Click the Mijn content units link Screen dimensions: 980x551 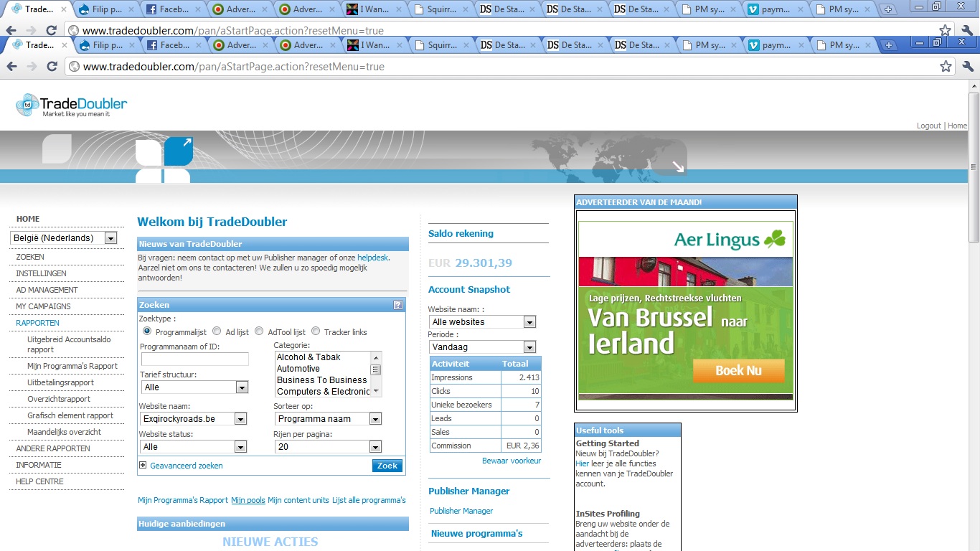coord(298,500)
